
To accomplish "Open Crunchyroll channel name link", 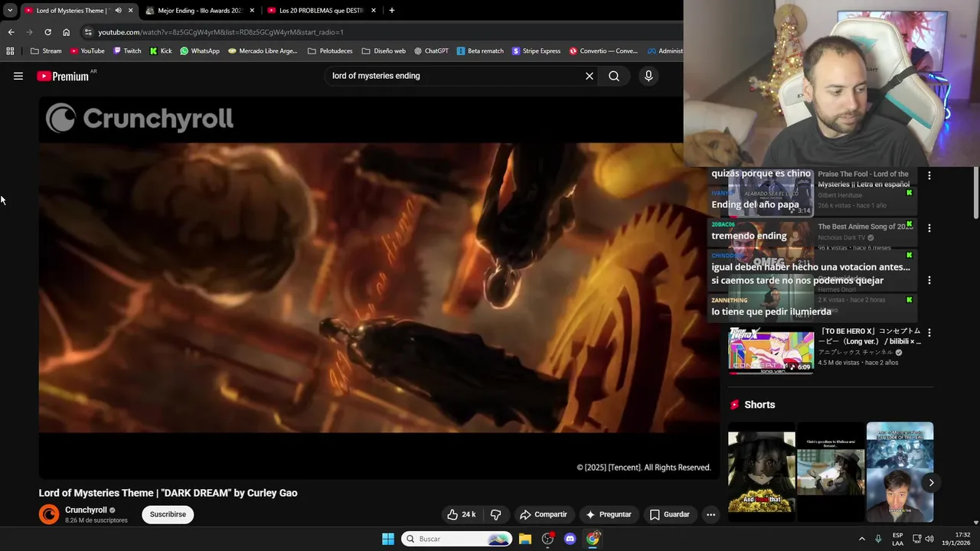I will click(86, 510).
